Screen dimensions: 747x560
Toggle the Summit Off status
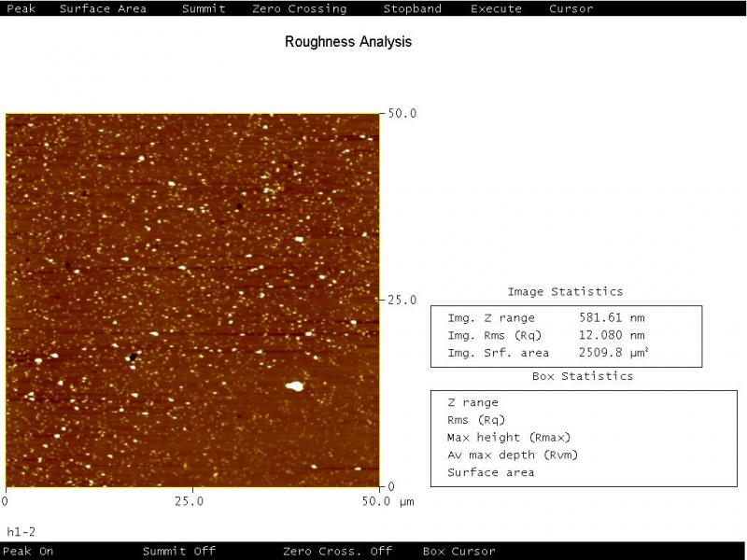coord(179,552)
